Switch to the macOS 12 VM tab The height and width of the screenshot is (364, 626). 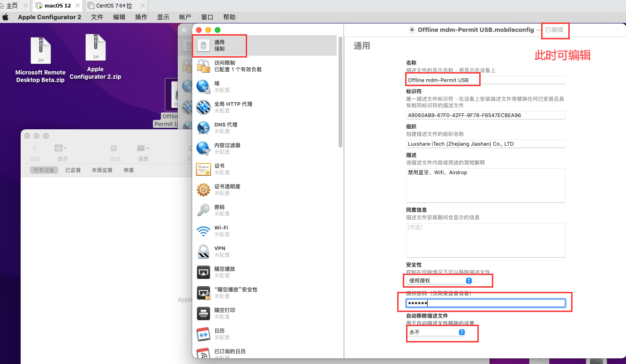point(57,6)
